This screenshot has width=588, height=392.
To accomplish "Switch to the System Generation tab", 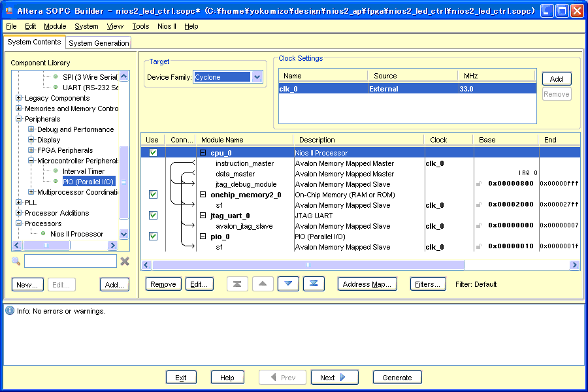I will coord(99,42).
